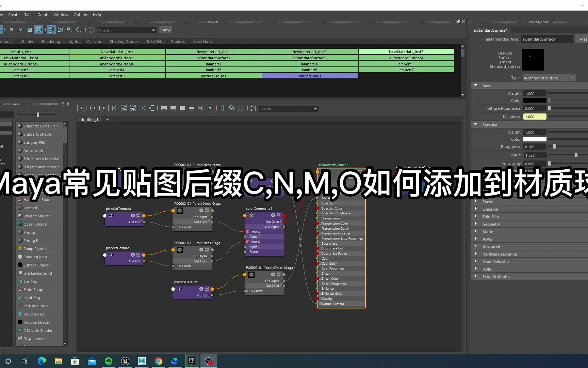Click the input and output connections icon
The height and width of the screenshot is (368, 588).
(x=93, y=108)
